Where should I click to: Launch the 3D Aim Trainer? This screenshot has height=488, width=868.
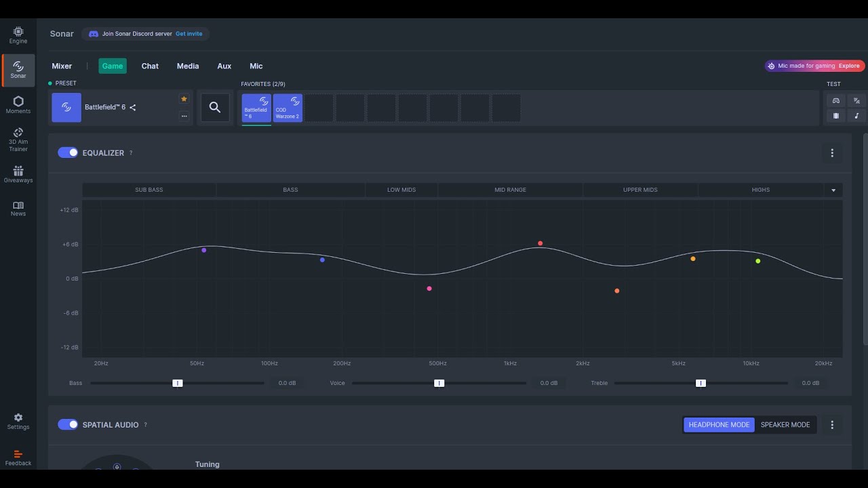[18, 140]
